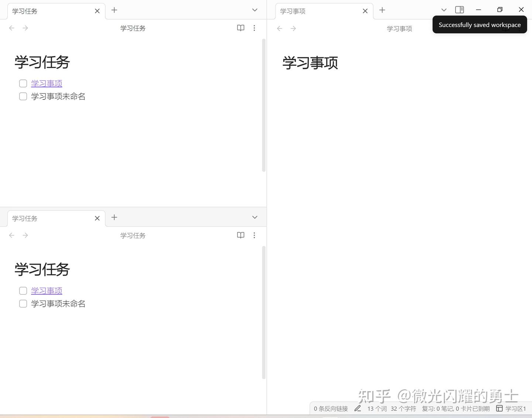Open the tab list chevron in bottom-left pane

254,217
